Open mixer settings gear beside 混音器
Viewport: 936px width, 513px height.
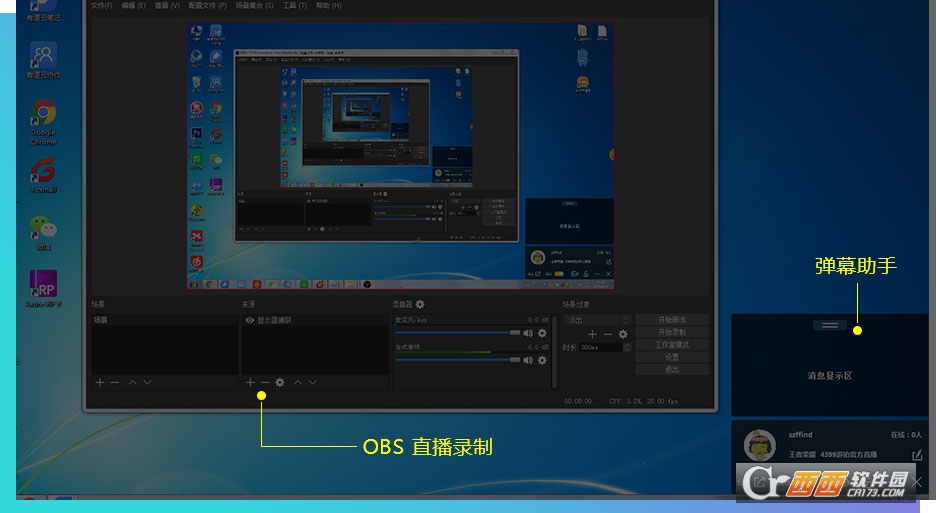point(420,304)
